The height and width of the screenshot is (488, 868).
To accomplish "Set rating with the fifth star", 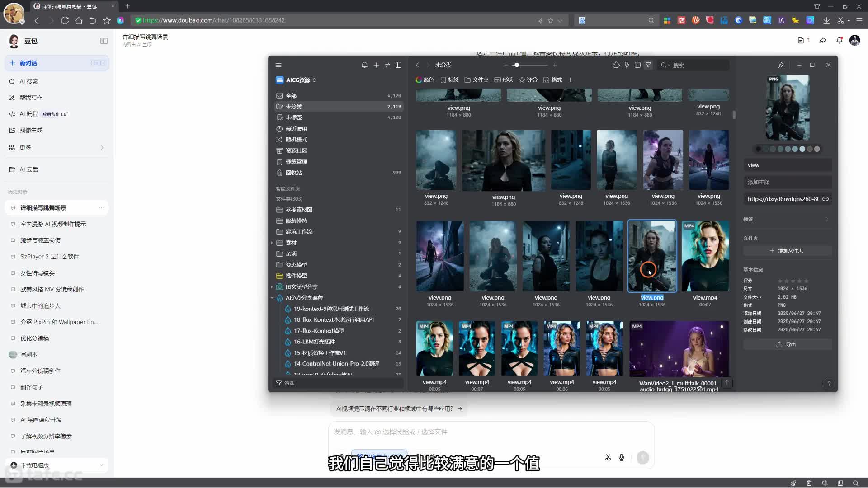I will (x=806, y=281).
